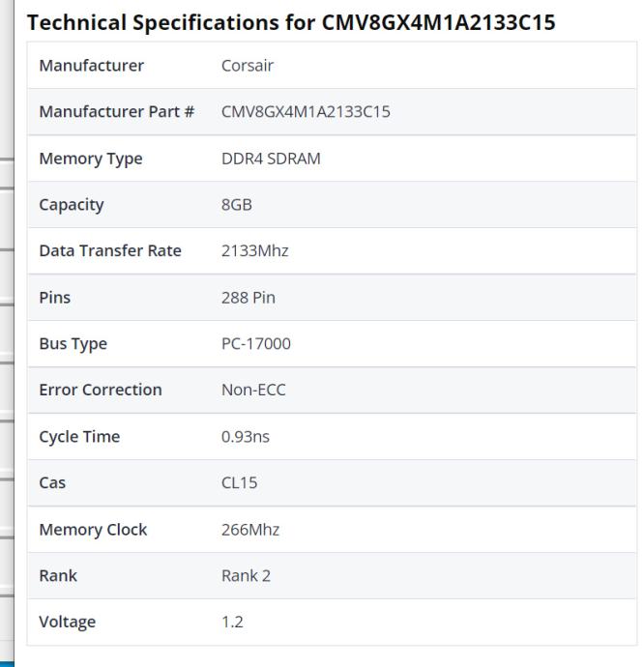Select the DDR4 SDRAM value
This screenshot has width=644, height=667.
click(271, 159)
